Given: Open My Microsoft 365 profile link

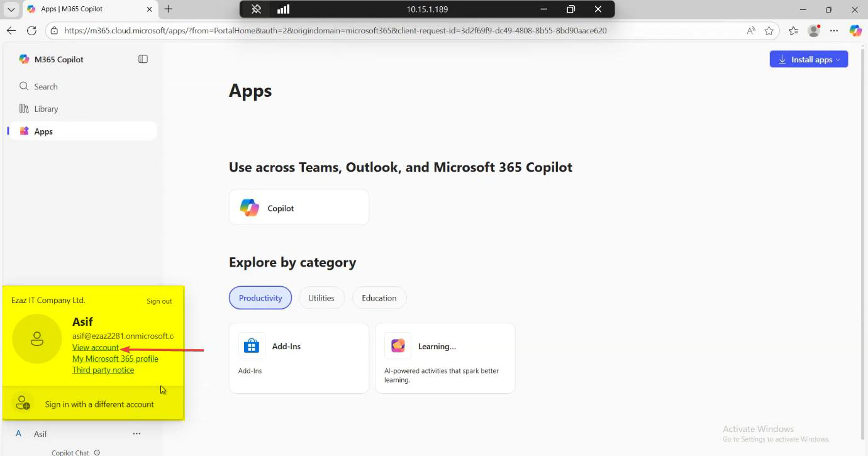Looking at the screenshot, I should [x=115, y=359].
